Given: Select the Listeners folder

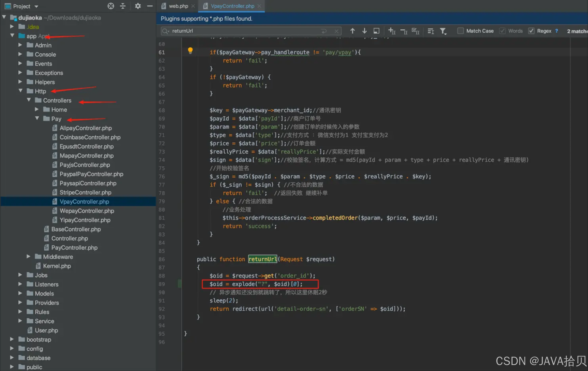Looking at the screenshot, I should point(46,284).
